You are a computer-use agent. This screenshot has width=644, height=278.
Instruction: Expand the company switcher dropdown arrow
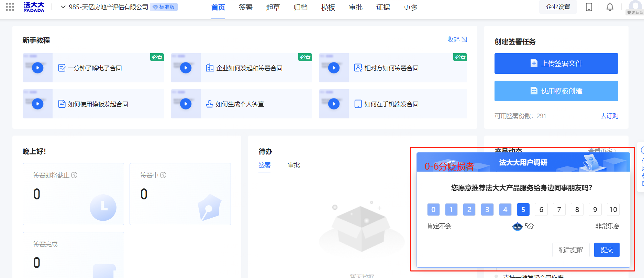(63, 7)
